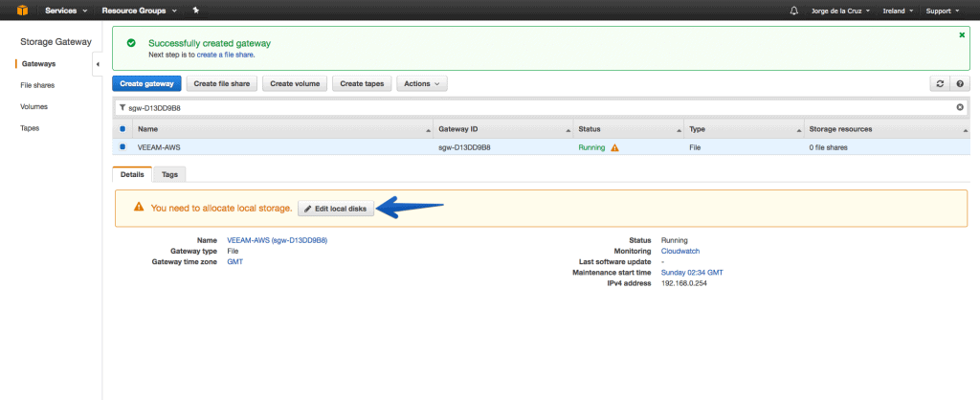Open the help question mark icon

(x=959, y=84)
